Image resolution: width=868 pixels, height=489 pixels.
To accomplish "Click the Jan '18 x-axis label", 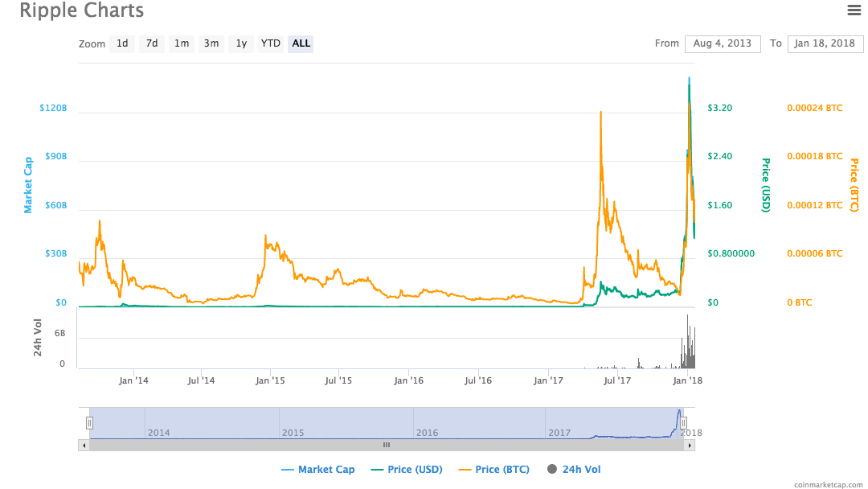I will click(687, 380).
